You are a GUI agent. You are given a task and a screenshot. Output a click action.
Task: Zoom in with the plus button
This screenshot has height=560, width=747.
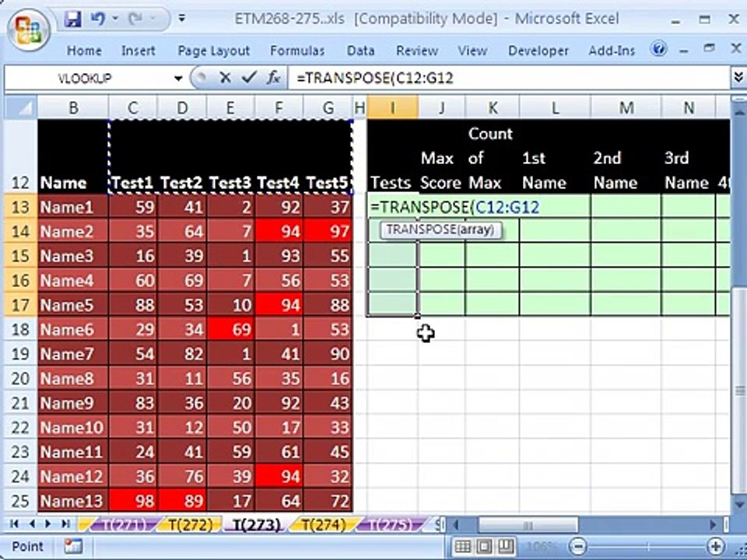(x=715, y=546)
